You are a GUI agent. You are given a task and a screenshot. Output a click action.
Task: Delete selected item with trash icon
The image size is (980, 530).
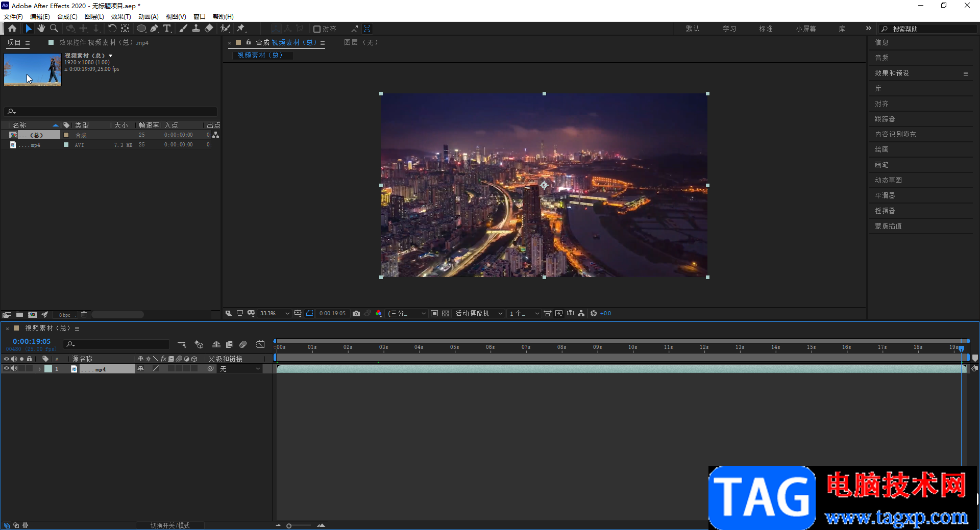[x=84, y=315]
